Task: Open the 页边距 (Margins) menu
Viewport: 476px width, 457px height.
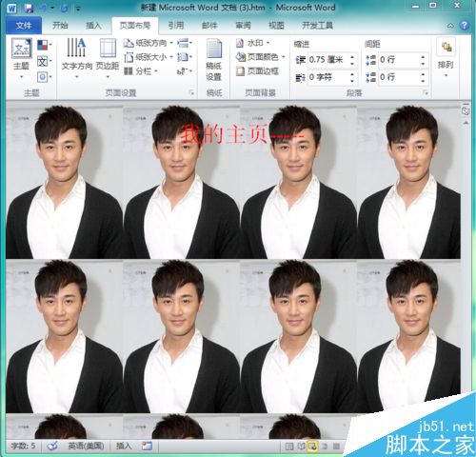Action: (108, 58)
